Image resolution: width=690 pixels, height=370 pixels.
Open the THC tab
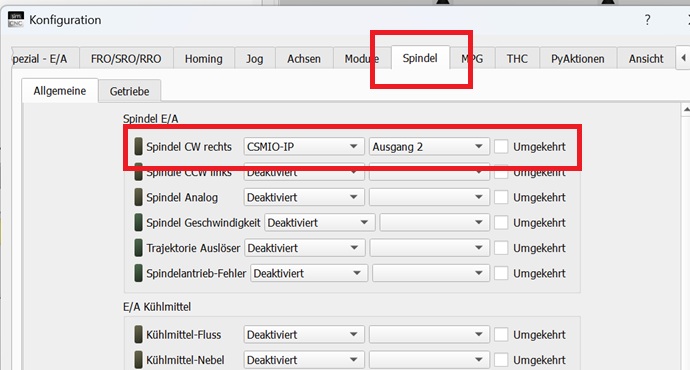pos(517,59)
